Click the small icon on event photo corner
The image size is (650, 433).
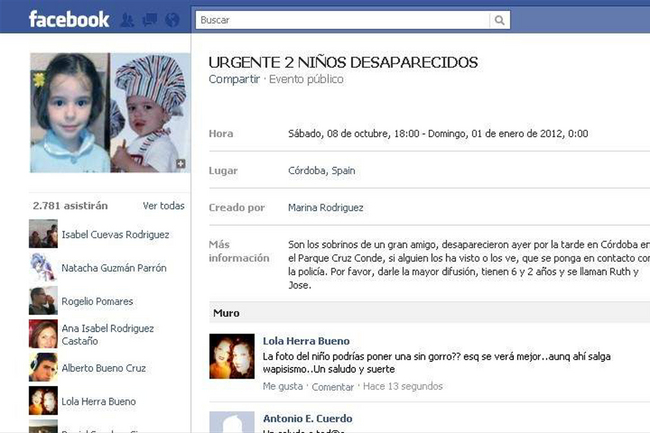[x=181, y=163]
